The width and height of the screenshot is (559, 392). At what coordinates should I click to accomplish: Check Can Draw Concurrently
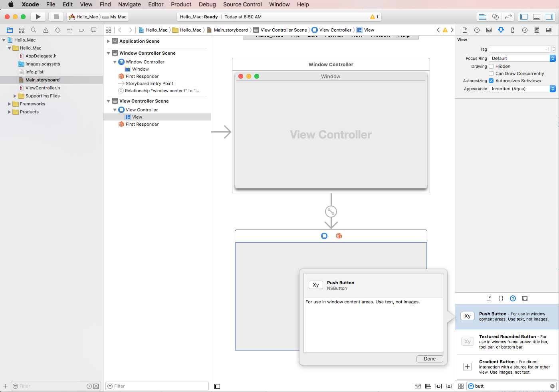[491, 73]
